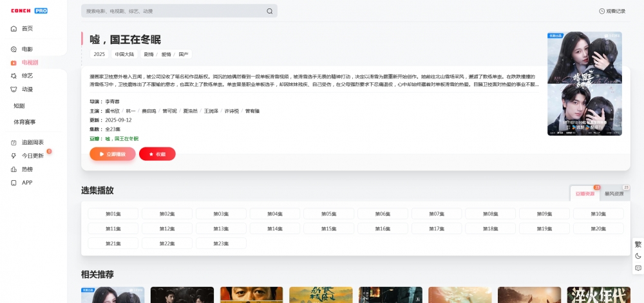Click the update date 2025-09-12
Image resolution: width=644 pixels, height=303 pixels.
tap(118, 120)
